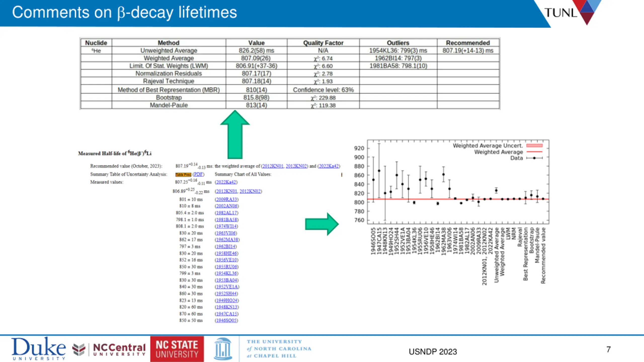
Task: Click the outlier '1962BI14: 797(3)'
Action: 398,58
